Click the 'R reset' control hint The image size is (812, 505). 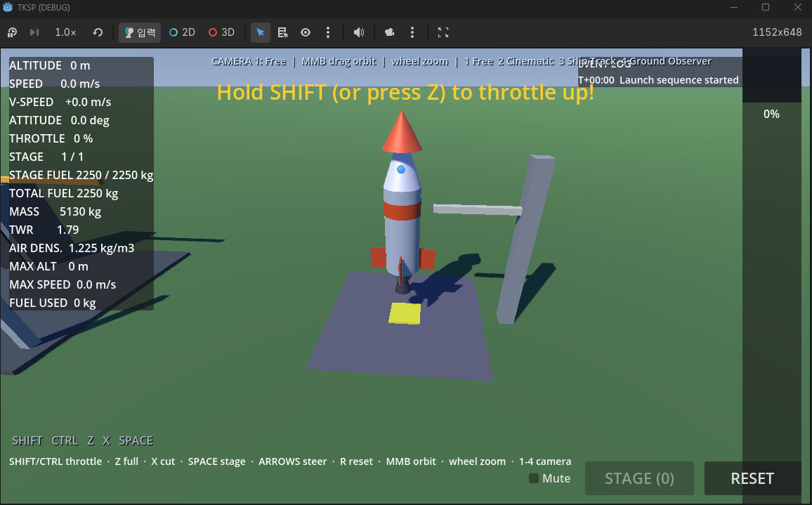point(356,461)
